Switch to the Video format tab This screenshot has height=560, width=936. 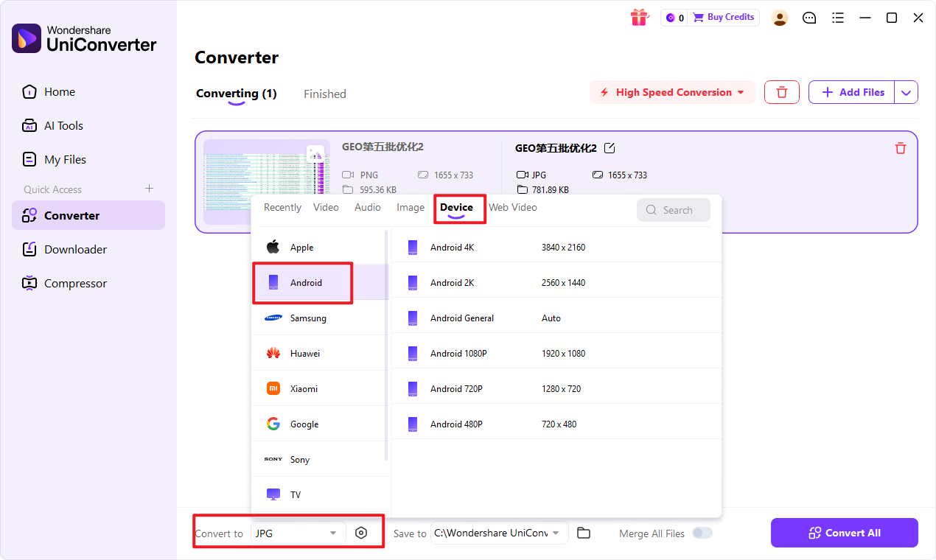[326, 208]
